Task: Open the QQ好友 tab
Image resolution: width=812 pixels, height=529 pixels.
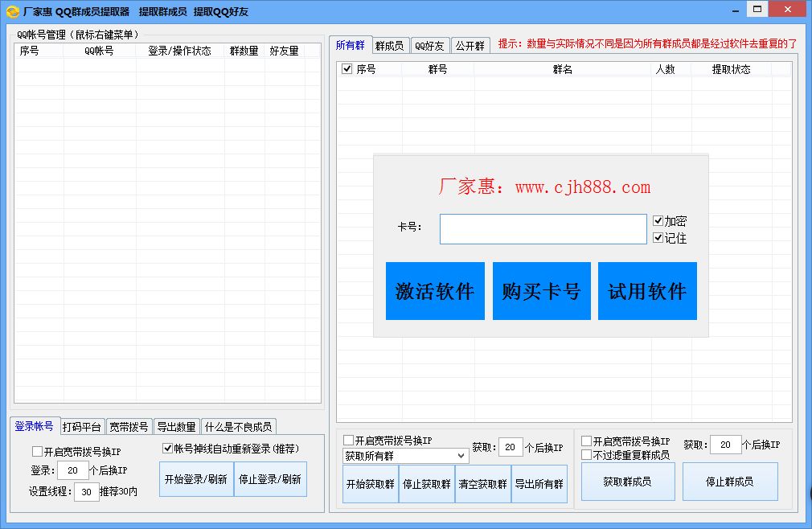Action: pos(430,46)
